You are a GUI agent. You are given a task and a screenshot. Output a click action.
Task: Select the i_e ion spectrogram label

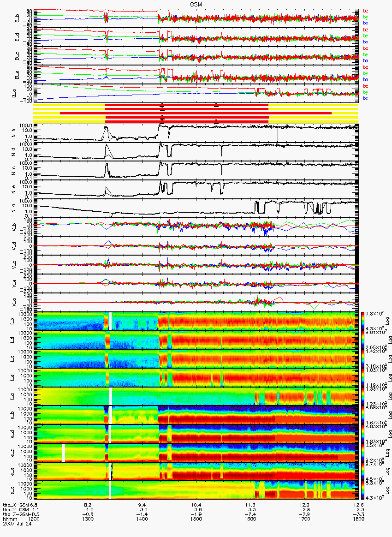pyautogui.click(x=12, y=377)
